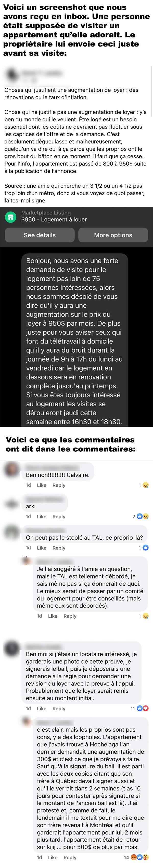Open More options for the listing
Image resolution: width=153 pixels, height=868 pixels.
pos(113,235)
